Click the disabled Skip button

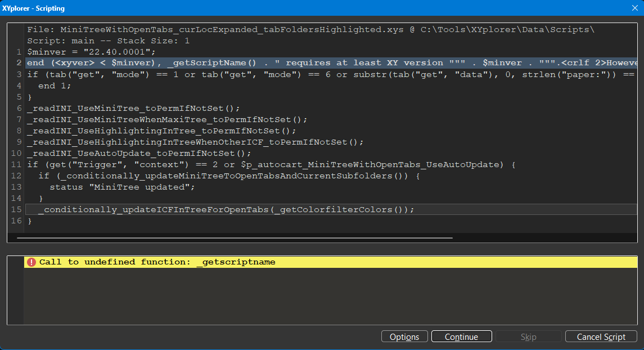click(528, 336)
